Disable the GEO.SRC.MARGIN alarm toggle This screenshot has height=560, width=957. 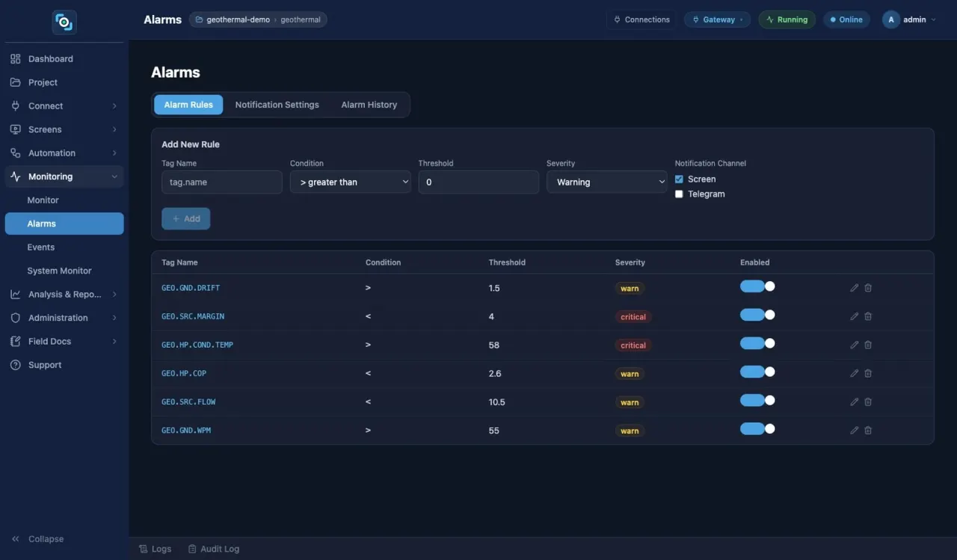click(757, 315)
